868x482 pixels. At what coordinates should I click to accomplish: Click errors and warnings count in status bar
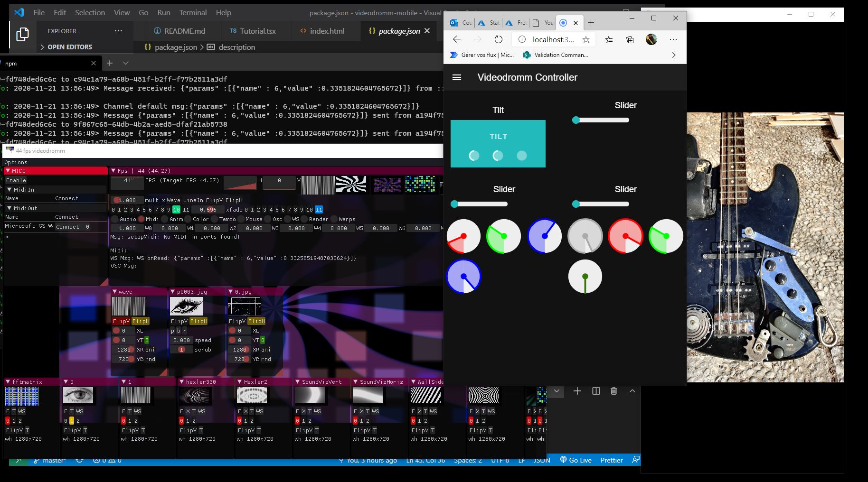(x=107, y=460)
